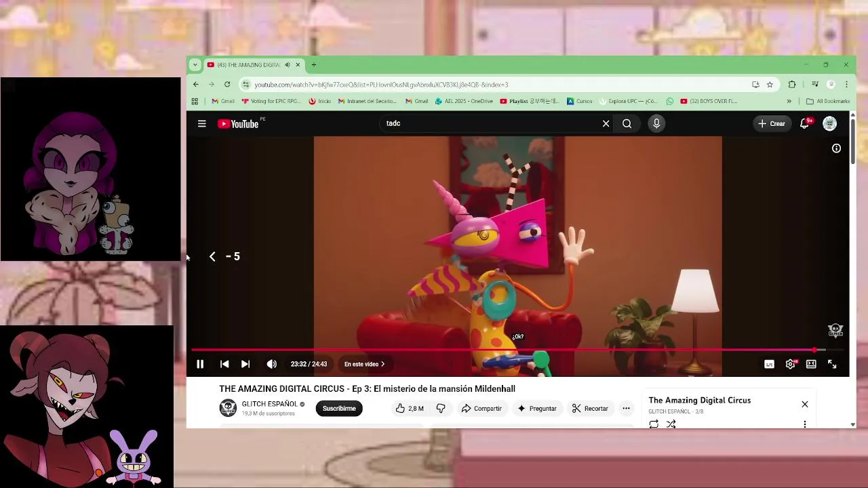The width and height of the screenshot is (868, 488).
Task: Subscribe with the Suscribirme button
Action: pyautogui.click(x=339, y=409)
